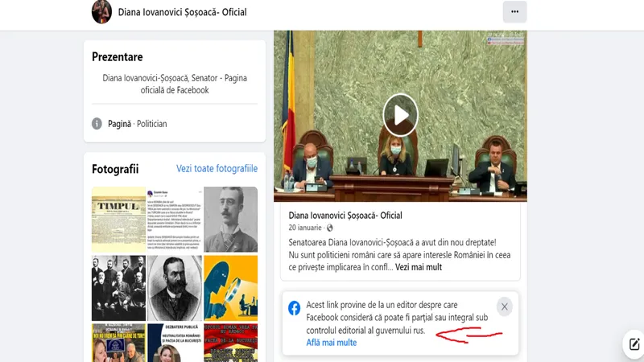Open portrait of mustached man in bow tie

230,219
